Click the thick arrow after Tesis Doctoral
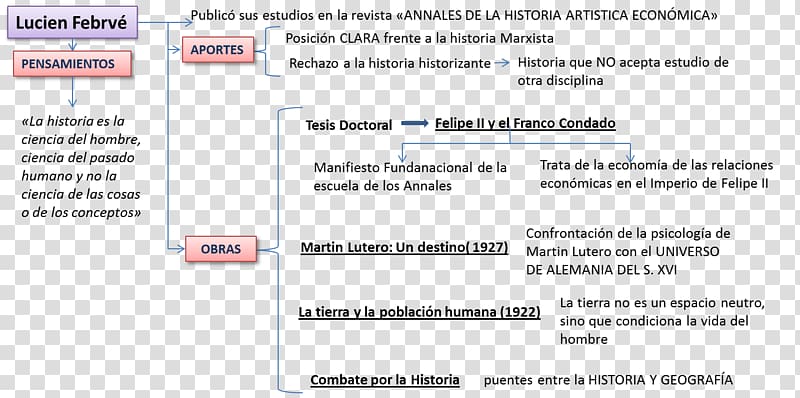800x398 pixels. click(415, 123)
